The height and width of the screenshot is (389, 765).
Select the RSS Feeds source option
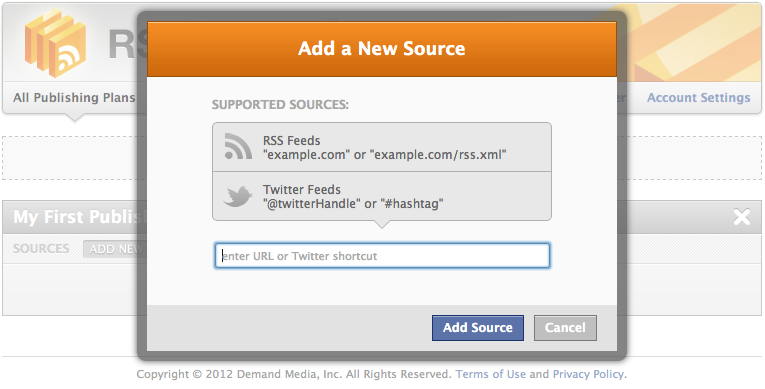coord(382,147)
